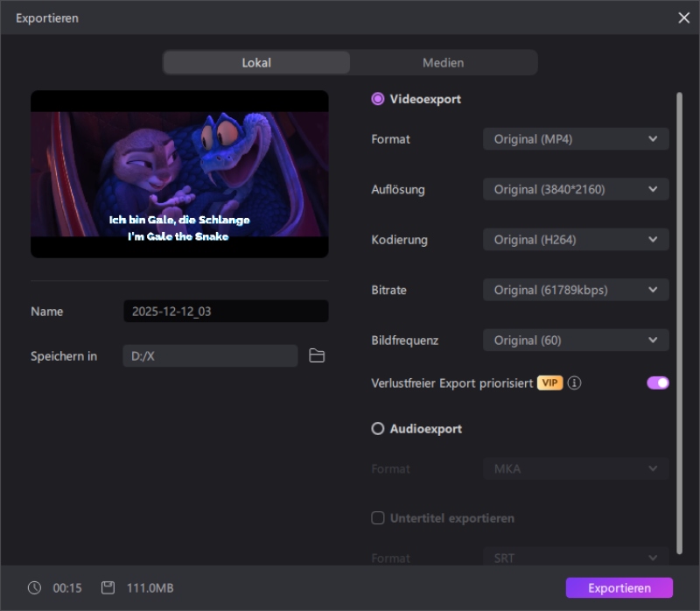Close the Exportieren dialog
The height and width of the screenshot is (611, 700).
click(683, 18)
